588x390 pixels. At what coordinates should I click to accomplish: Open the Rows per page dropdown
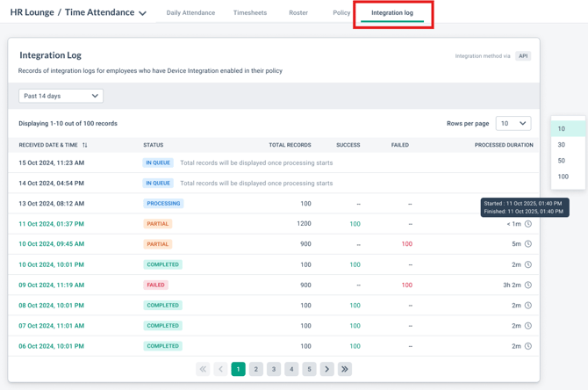[x=513, y=124]
